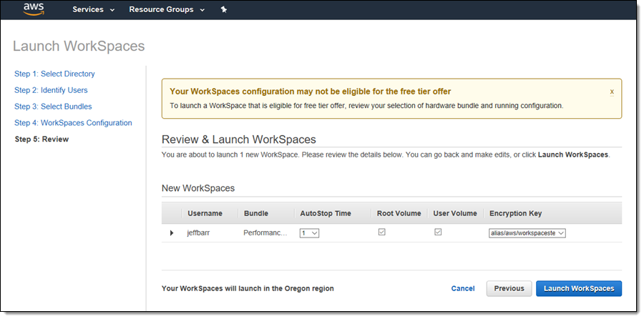The image size is (644, 319).
Task: Go to Step 3: Select Bundles
Action: (53, 107)
